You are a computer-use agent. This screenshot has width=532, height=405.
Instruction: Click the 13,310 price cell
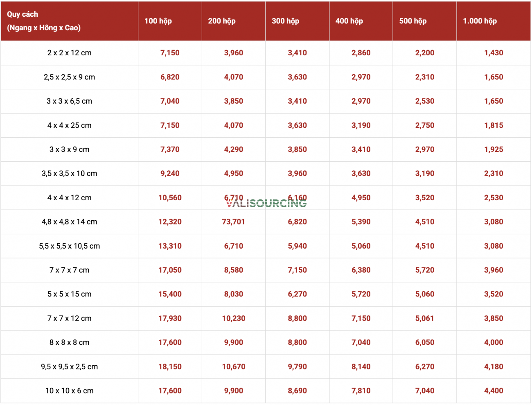pos(170,246)
